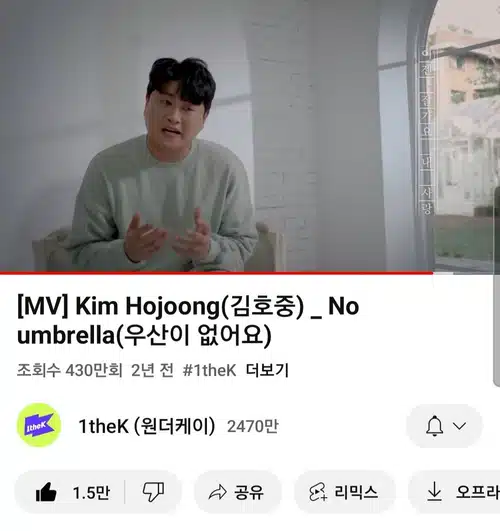
Task: Tap the 공유 share label
Action: tap(249, 492)
